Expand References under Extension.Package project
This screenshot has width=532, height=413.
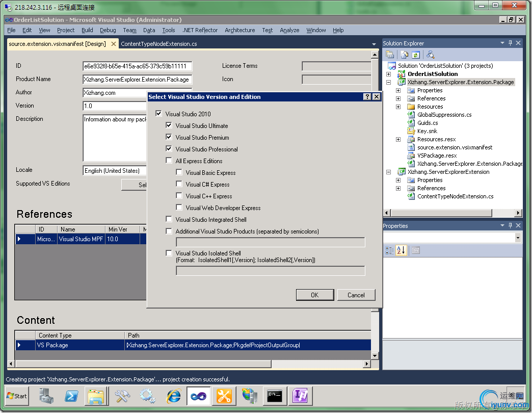(x=398, y=98)
